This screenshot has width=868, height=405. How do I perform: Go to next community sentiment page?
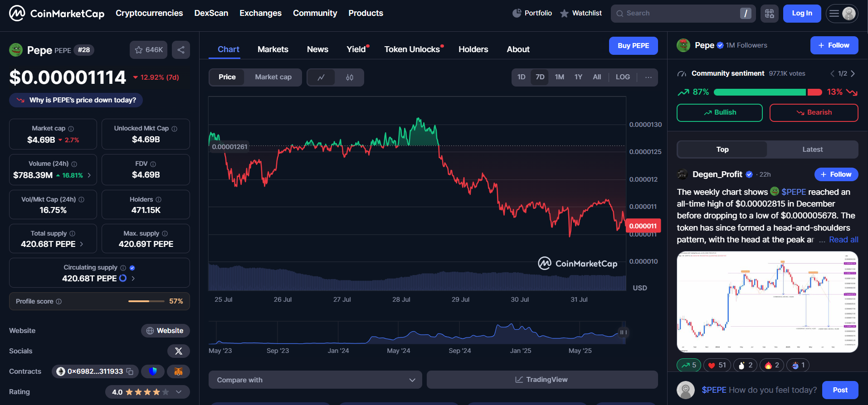coord(853,73)
